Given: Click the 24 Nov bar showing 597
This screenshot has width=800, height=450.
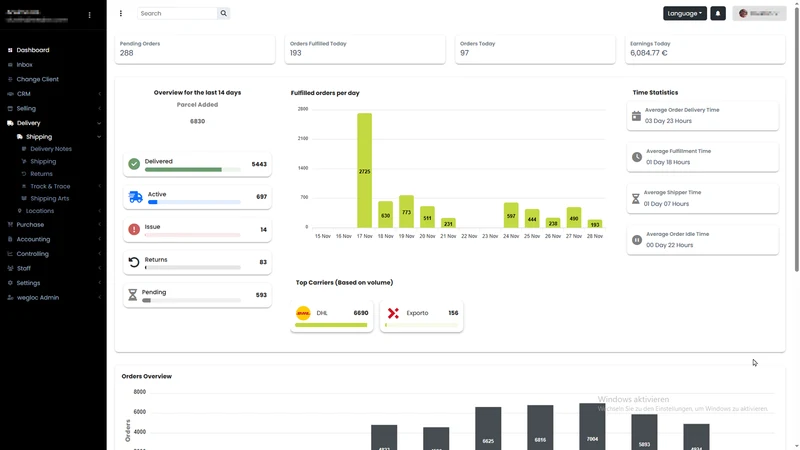Looking at the screenshot, I should point(511,215).
